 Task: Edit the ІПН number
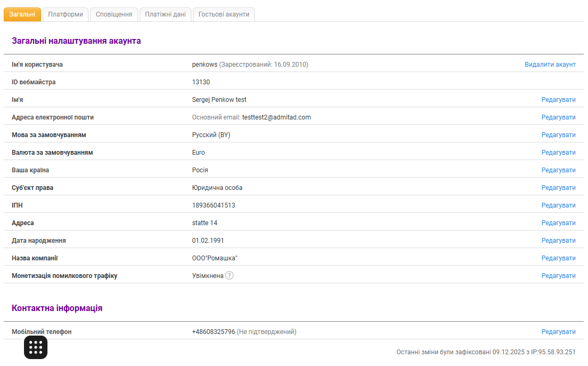(558, 205)
